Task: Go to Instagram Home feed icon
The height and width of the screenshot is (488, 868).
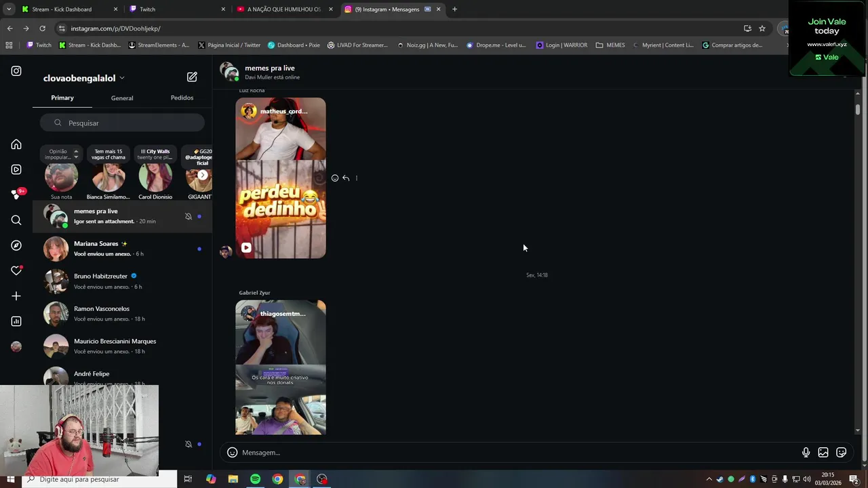Action: pyautogui.click(x=16, y=144)
